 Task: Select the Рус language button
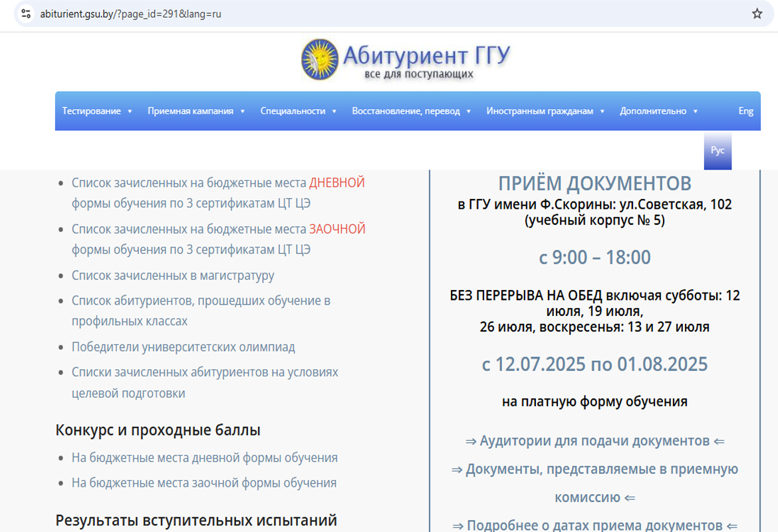(x=717, y=150)
